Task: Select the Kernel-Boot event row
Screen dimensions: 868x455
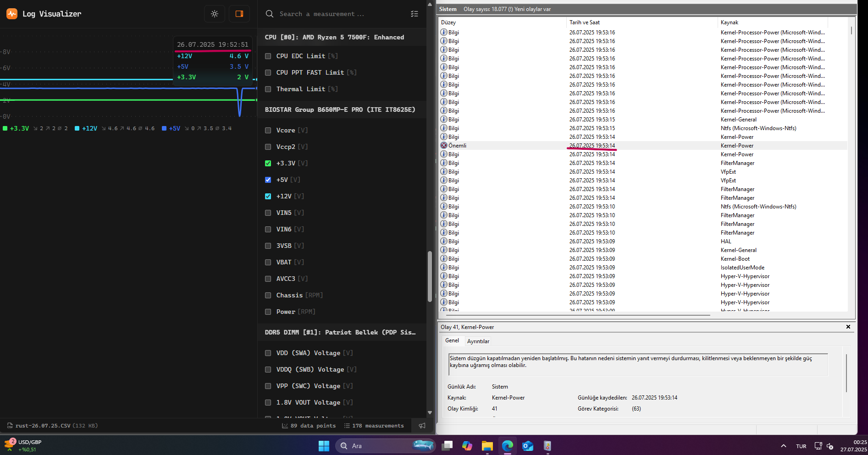Action: click(642, 258)
